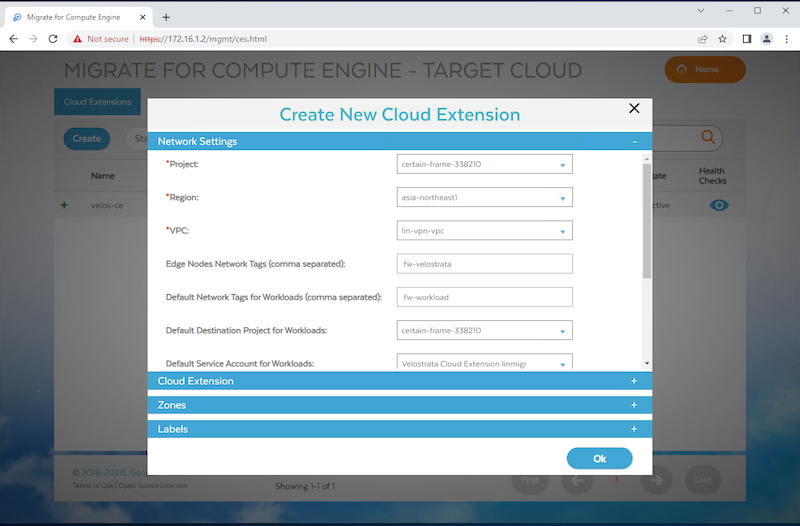The width and height of the screenshot is (800, 526).
Task: Open a new browser tab
Action: click(x=166, y=17)
